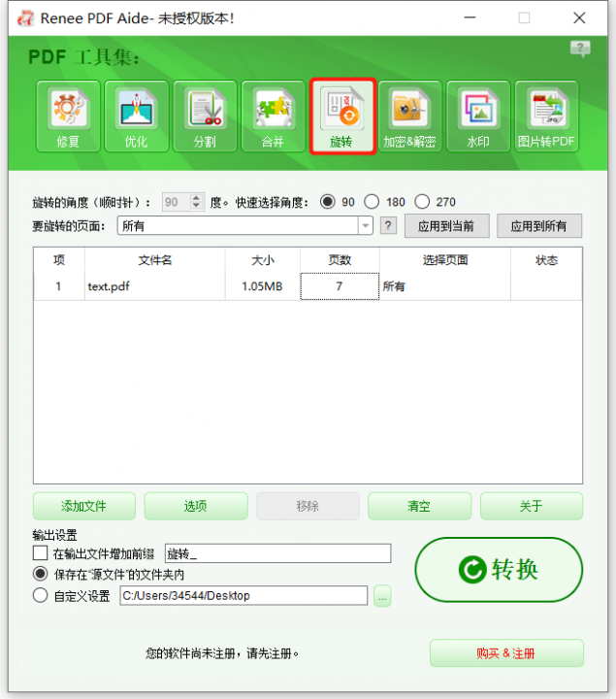Select the 90 degree radio button
This screenshot has width=616, height=699.
pos(328,202)
